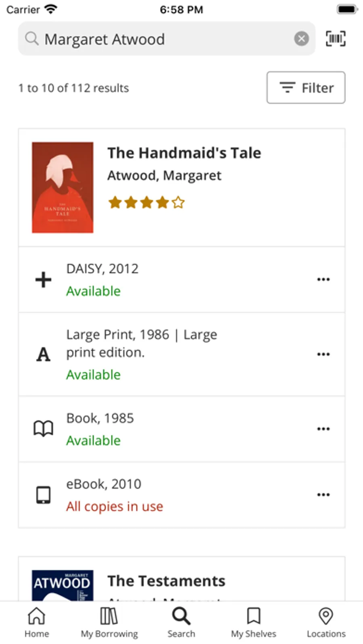Open more options for Large Print 1986
363x644 pixels.
tap(323, 354)
